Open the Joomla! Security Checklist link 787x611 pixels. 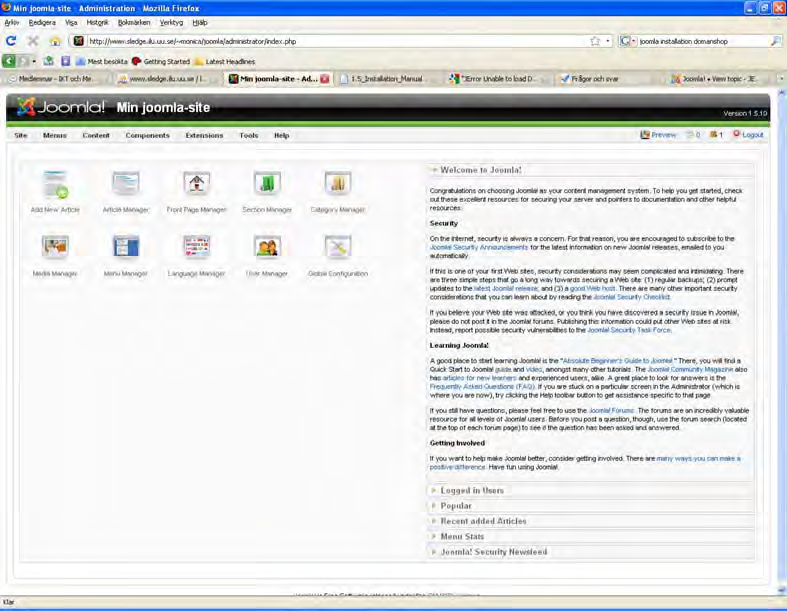tap(631, 297)
